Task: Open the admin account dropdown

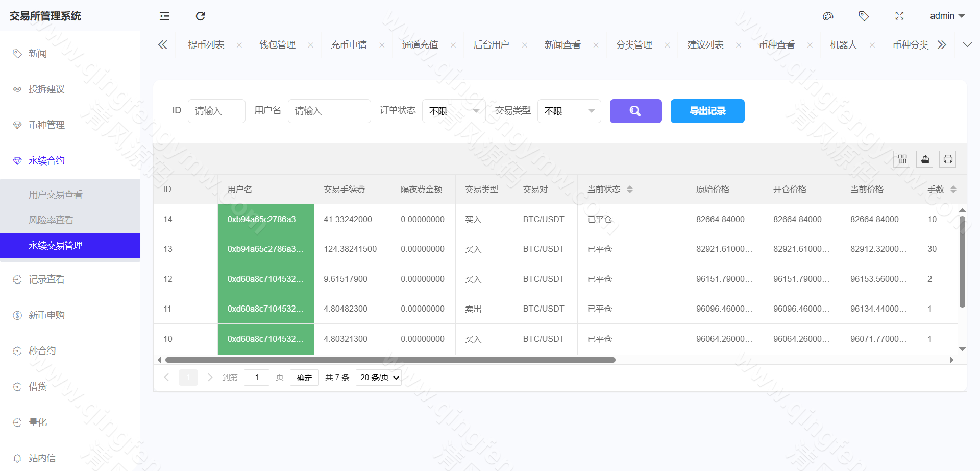Action: click(947, 16)
